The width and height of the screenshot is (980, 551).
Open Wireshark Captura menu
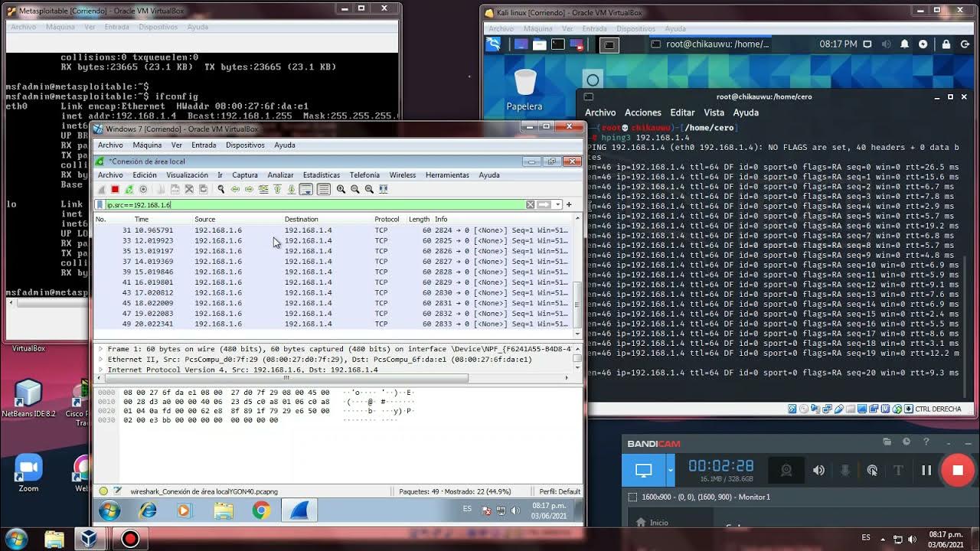tap(245, 175)
